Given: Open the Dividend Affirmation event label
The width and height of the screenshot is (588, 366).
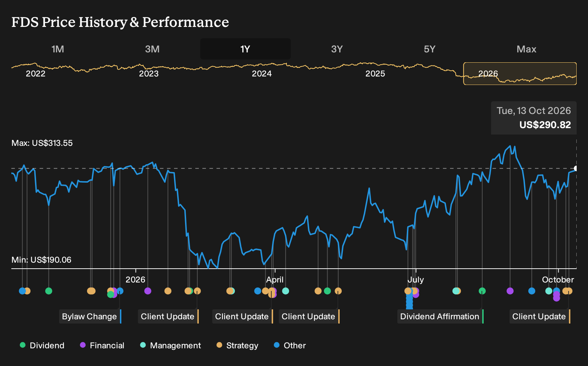Looking at the screenshot, I should pyautogui.click(x=440, y=316).
